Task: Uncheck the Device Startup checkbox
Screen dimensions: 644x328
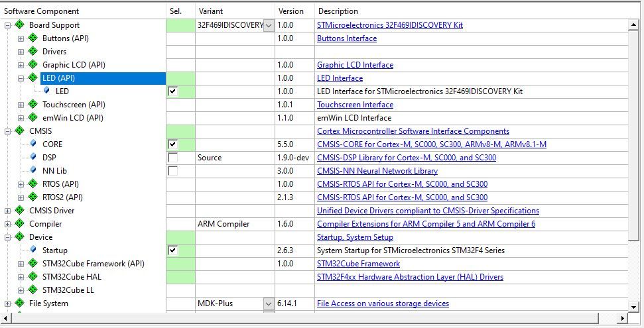Action: (x=173, y=250)
